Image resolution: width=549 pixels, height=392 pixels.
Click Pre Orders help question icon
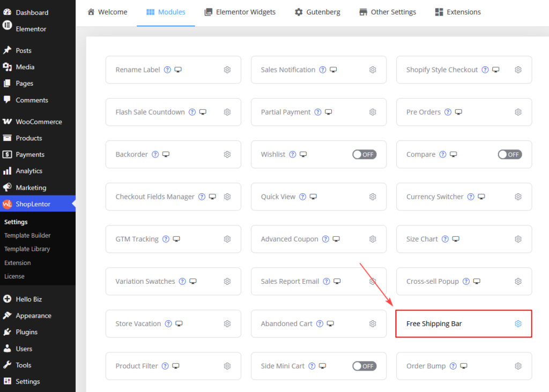coord(448,112)
